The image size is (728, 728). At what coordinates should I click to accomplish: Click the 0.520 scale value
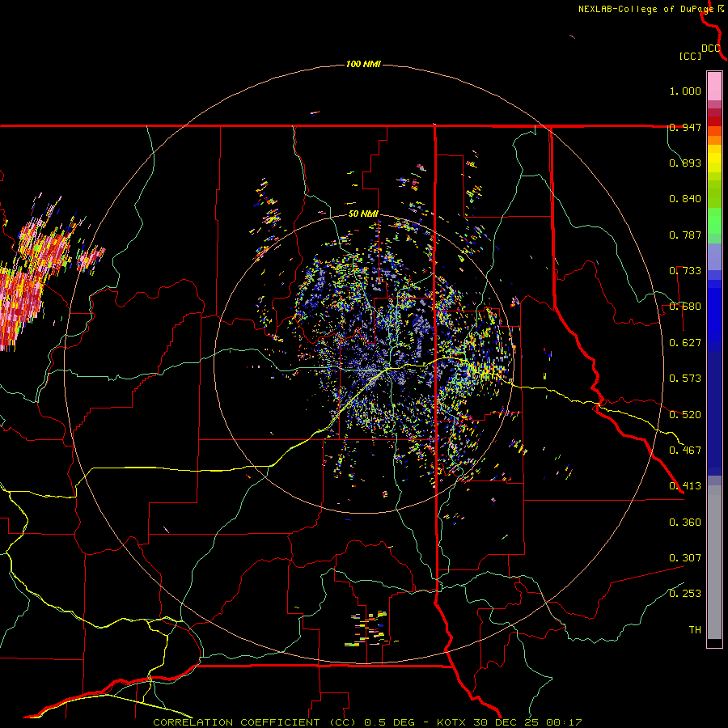tap(685, 415)
